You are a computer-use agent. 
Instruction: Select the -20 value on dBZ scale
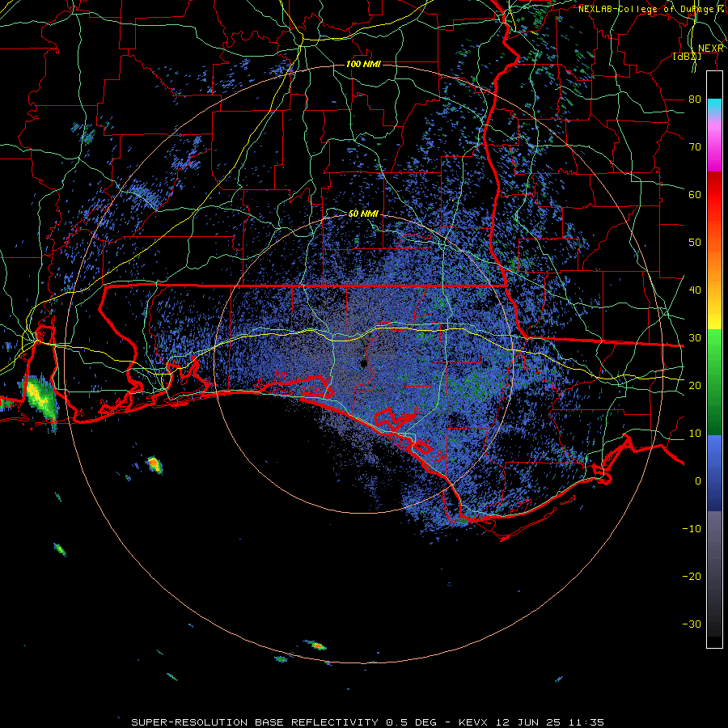click(692, 577)
